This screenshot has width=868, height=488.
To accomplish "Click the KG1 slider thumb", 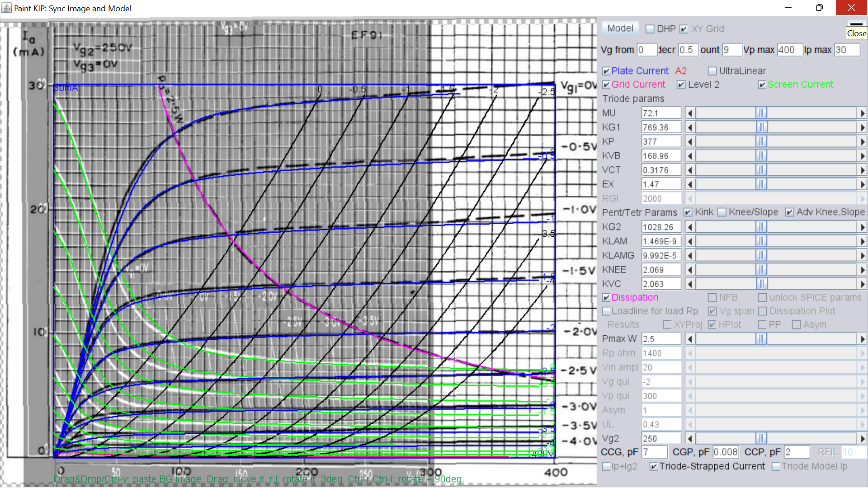I will pyautogui.click(x=761, y=127).
